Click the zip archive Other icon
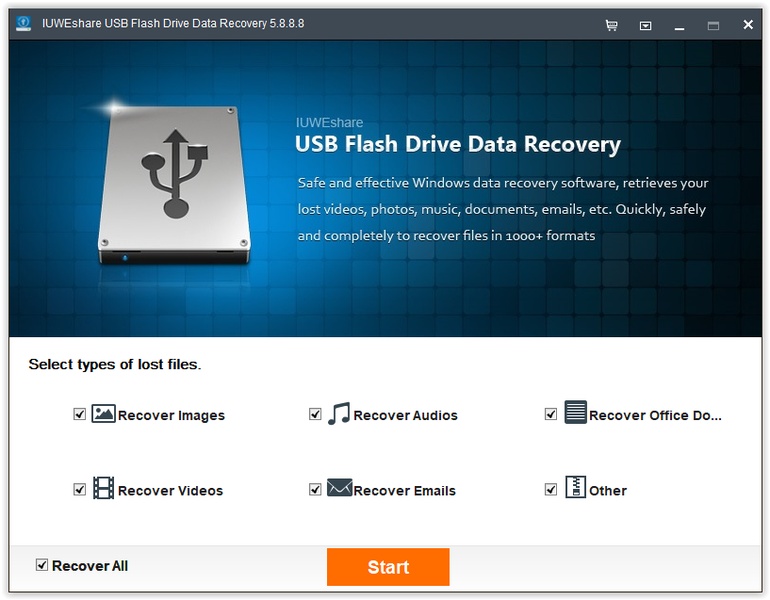Screen dimensions: 770x600 point(575,487)
